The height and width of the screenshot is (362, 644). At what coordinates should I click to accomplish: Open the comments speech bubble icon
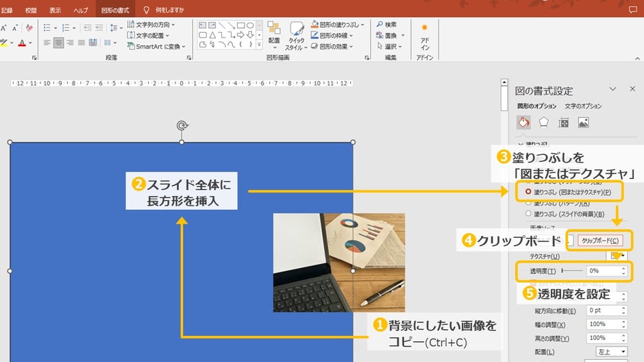tap(633, 10)
